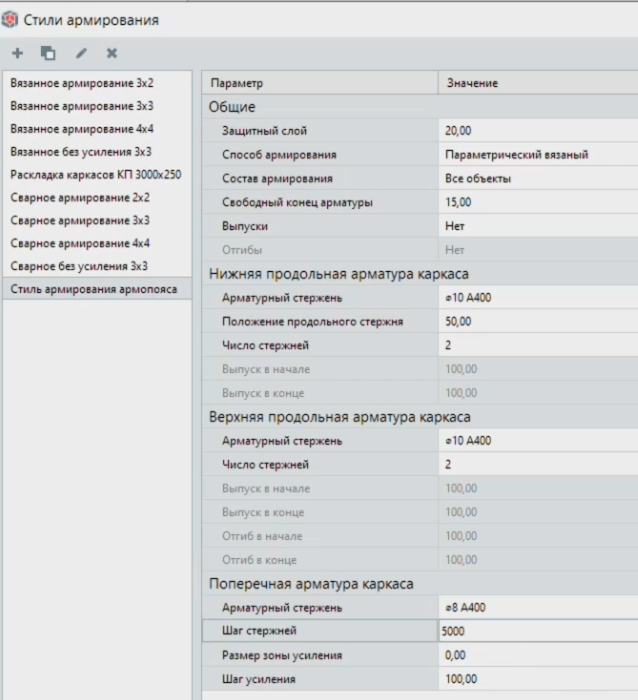Open lower frame Арматурный стержень ⌀10 А400 value

point(538,298)
